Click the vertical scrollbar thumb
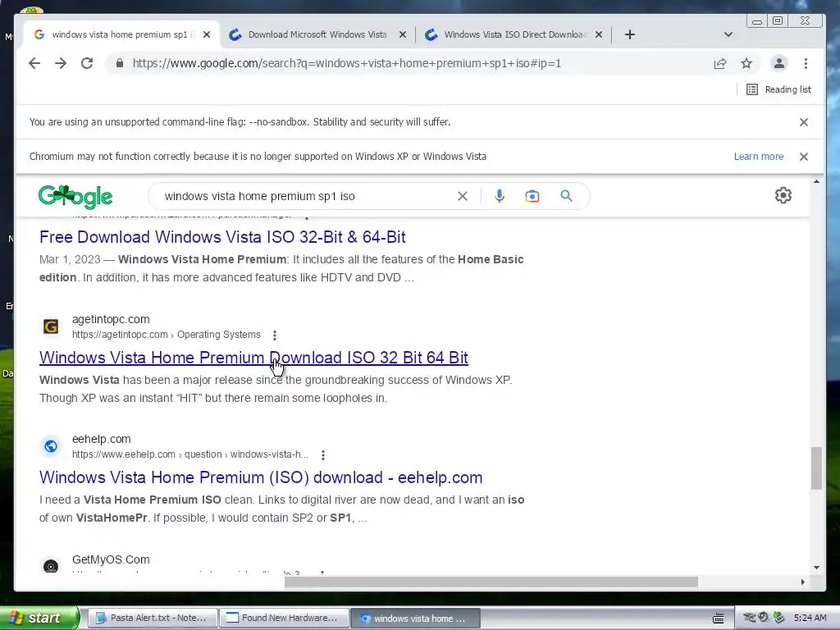840x630 pixels. click(816, 468)
